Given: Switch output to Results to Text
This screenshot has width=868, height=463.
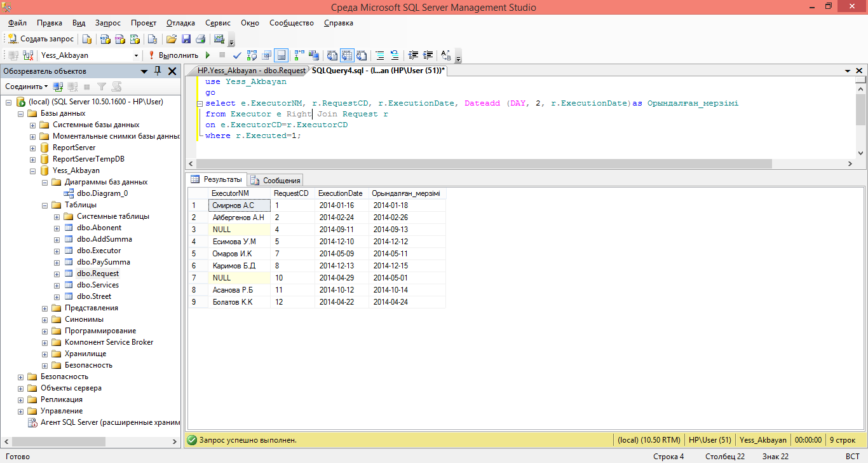Looking at the screenshot, I should (x=332, y=55).
